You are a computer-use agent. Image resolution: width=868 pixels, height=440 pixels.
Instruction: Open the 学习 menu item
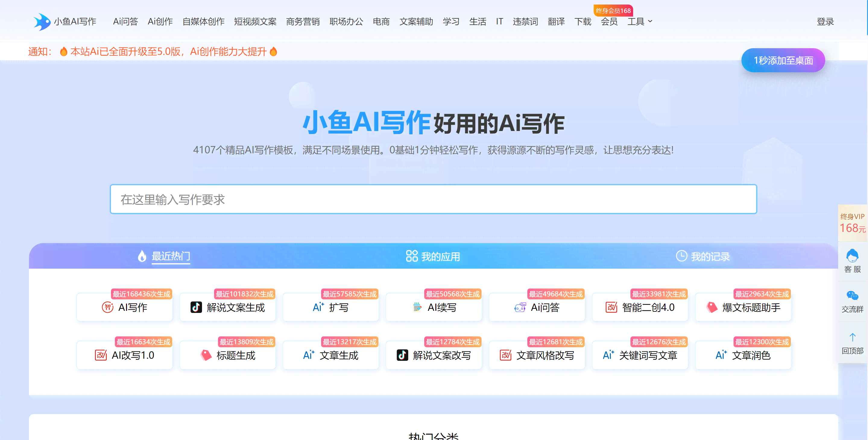[x=451, y=22]
